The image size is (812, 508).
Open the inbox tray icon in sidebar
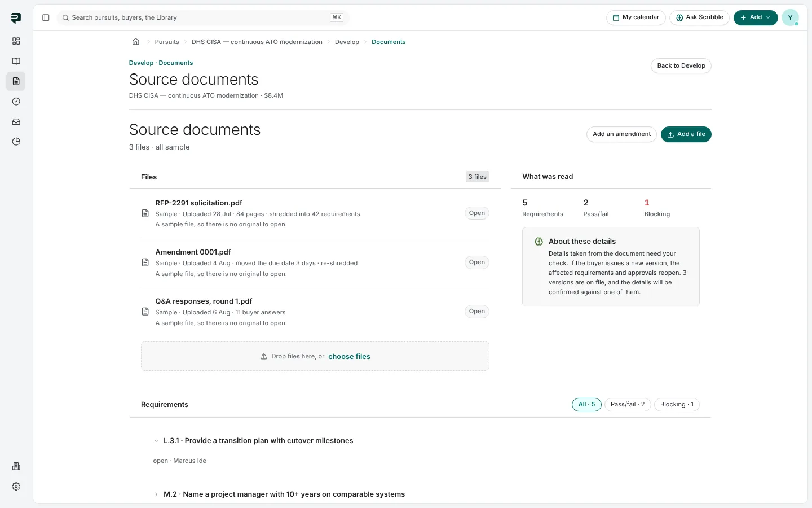coord(16,122)
